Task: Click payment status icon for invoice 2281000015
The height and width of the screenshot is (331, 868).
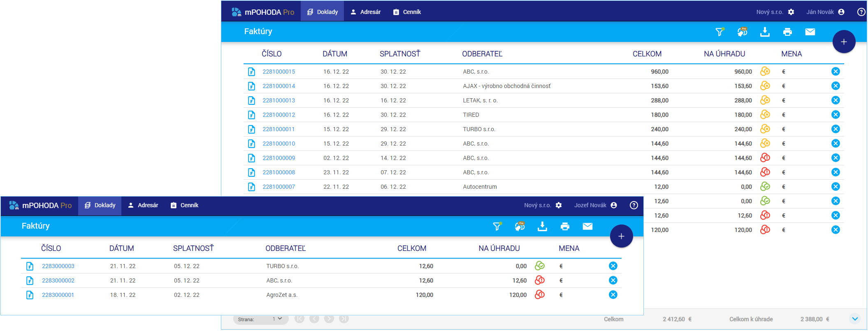Action: [x=765, y=71]
